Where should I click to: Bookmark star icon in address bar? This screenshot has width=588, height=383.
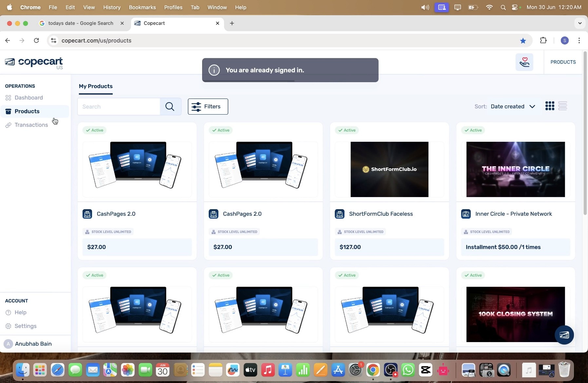coord(523,41)
